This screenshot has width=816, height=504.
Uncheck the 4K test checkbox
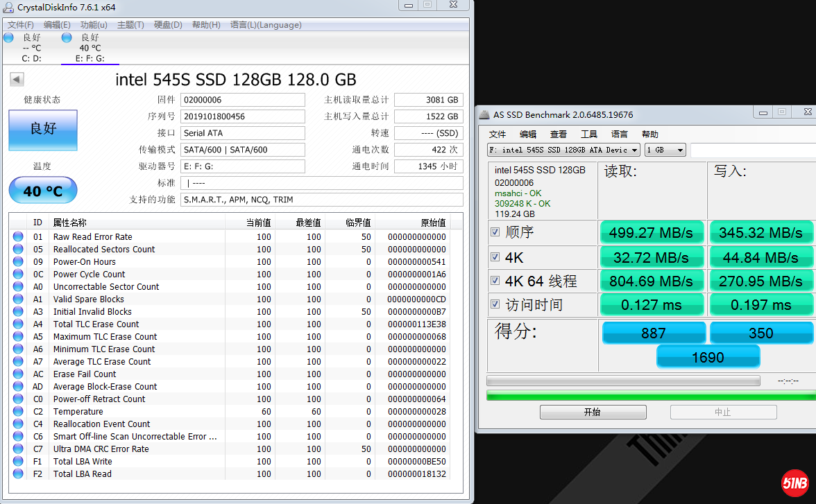[x=495, y=257]
